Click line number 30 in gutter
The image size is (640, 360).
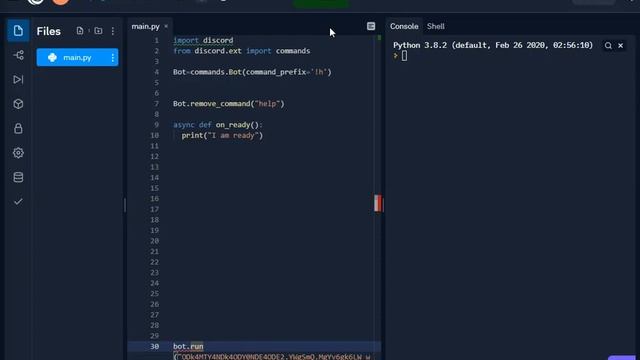tap(154, 347)
